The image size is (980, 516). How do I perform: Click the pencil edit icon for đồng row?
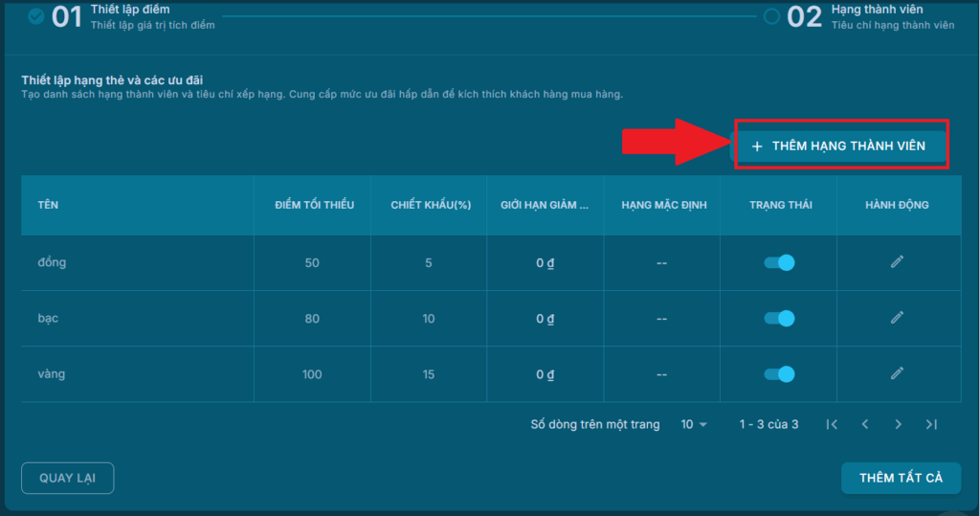(897, 262)
